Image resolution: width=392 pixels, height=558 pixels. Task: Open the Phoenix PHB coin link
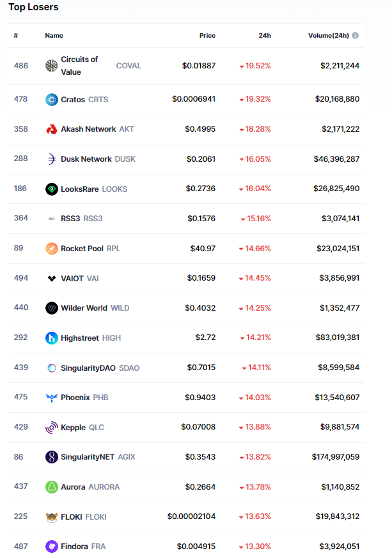pos(75,398)
